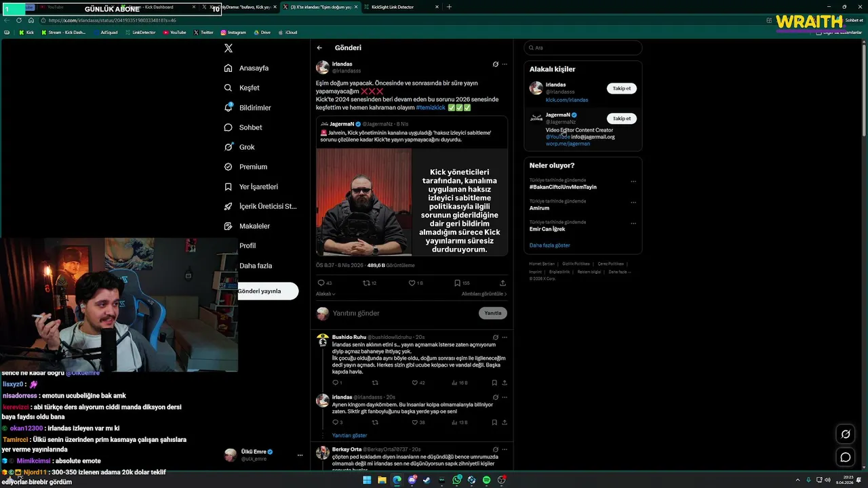Open İçerik Üreticisi Stüdyosu item

260,206
